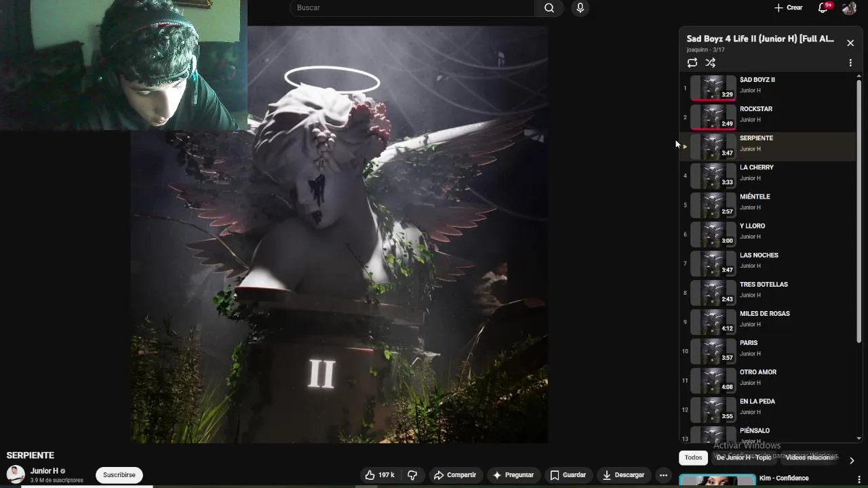Show next filter chips arrow
Image resolution: width=868 pixels, height=488 pixels.
pyautogui.click(x=852, y=460)
